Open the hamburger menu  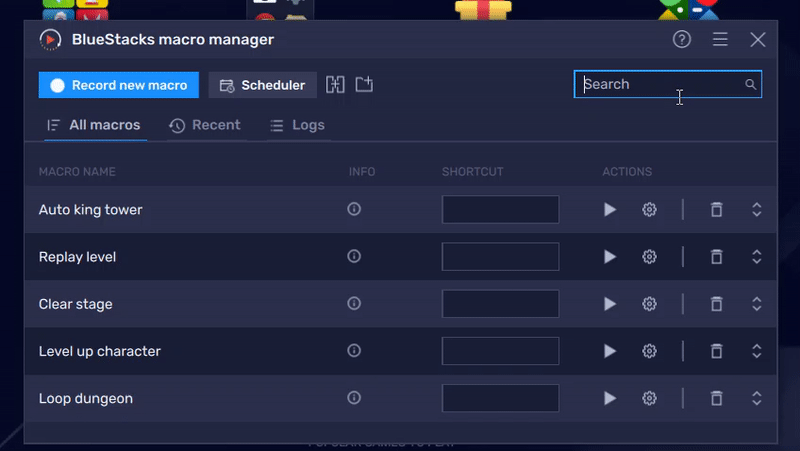pyautogui.click(x=720, y=40)
